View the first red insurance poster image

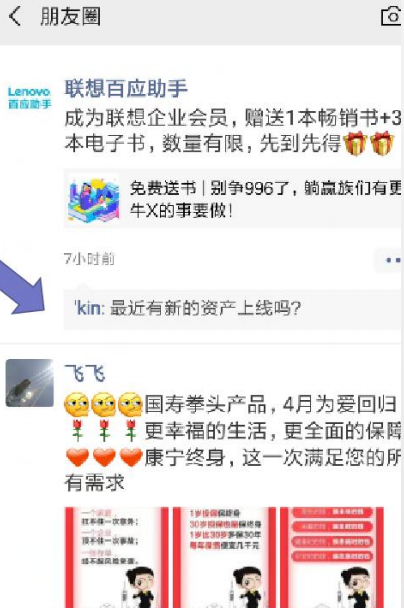(x=116, y=557)
